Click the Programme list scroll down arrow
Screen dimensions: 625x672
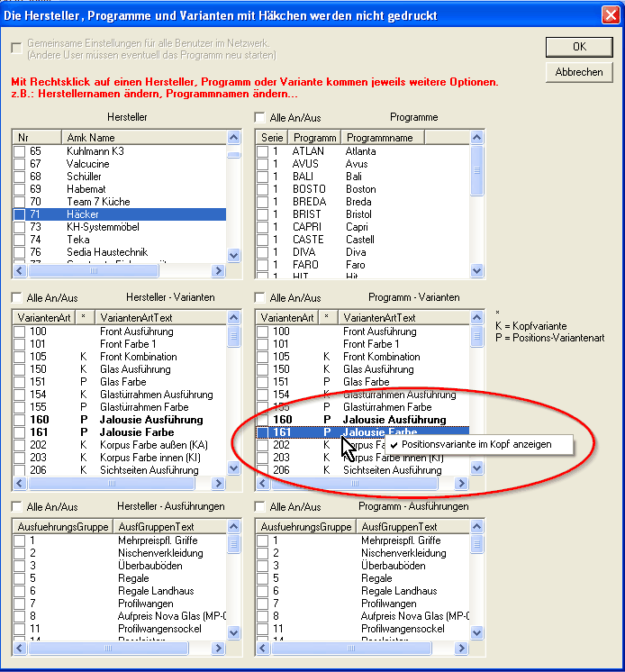477,257
